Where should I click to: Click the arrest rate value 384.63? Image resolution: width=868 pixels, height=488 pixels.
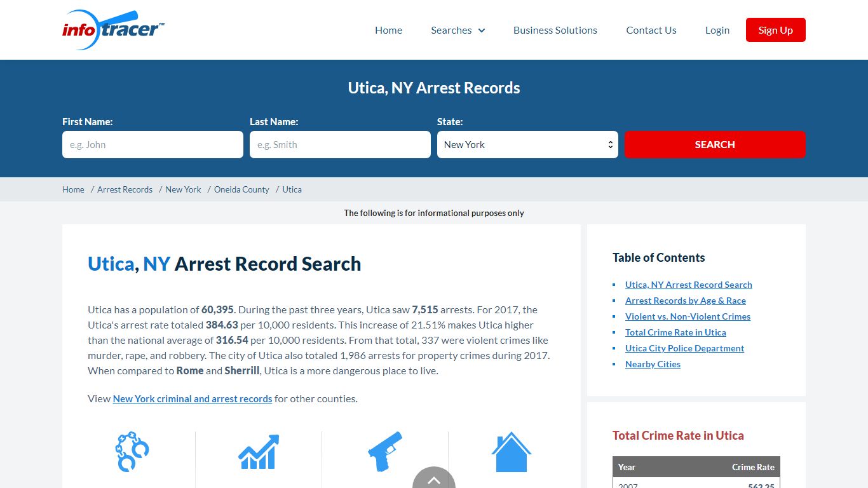click(x=222, y=325)
